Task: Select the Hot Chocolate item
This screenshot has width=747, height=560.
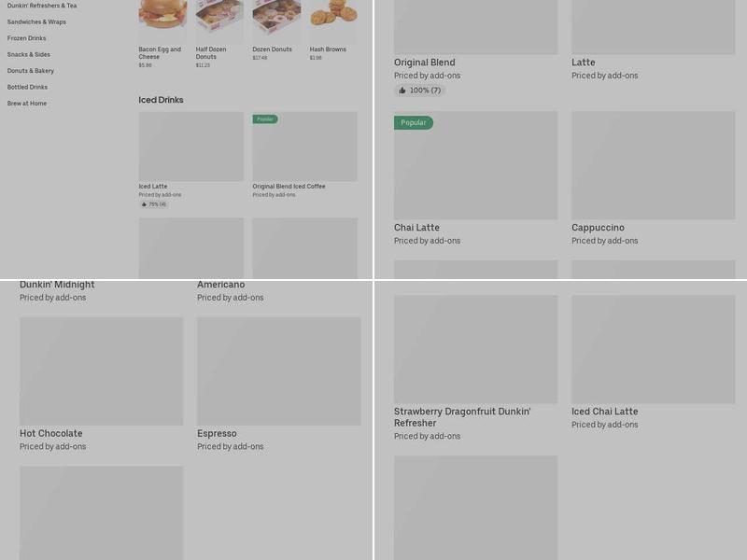Action: pyautogui.click(x=101, y=385)
